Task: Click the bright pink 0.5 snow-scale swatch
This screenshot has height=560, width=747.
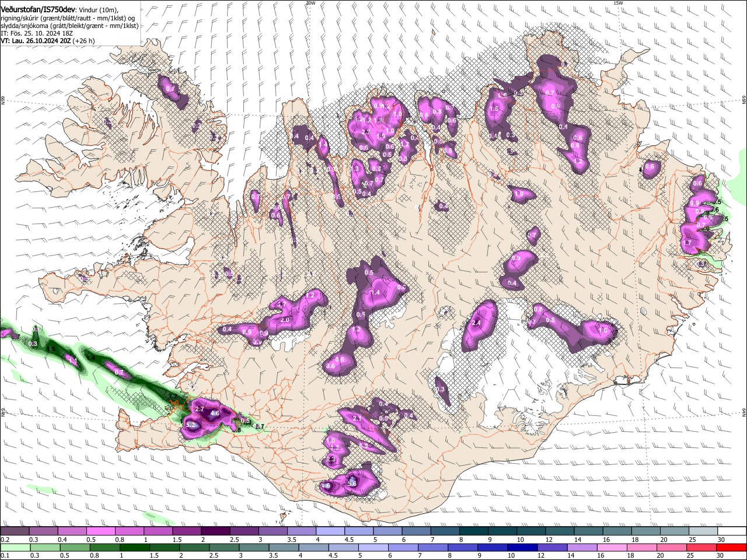Action: [x=100, y=531]
